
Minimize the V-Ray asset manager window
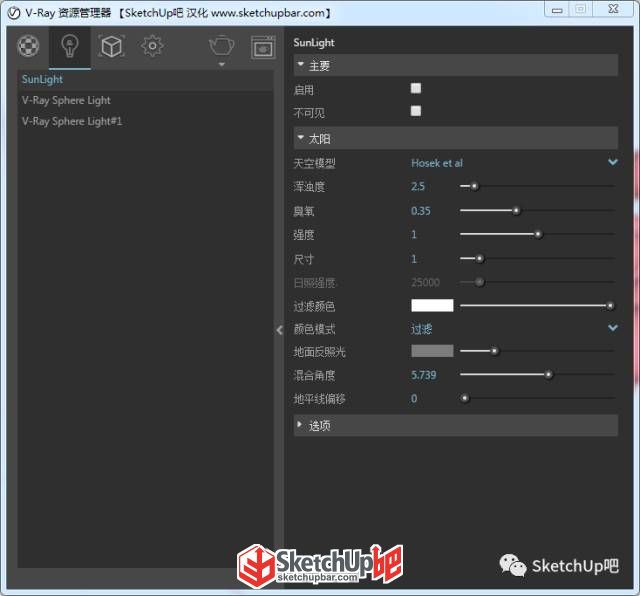pyautogui.click(x=557, y=10)
